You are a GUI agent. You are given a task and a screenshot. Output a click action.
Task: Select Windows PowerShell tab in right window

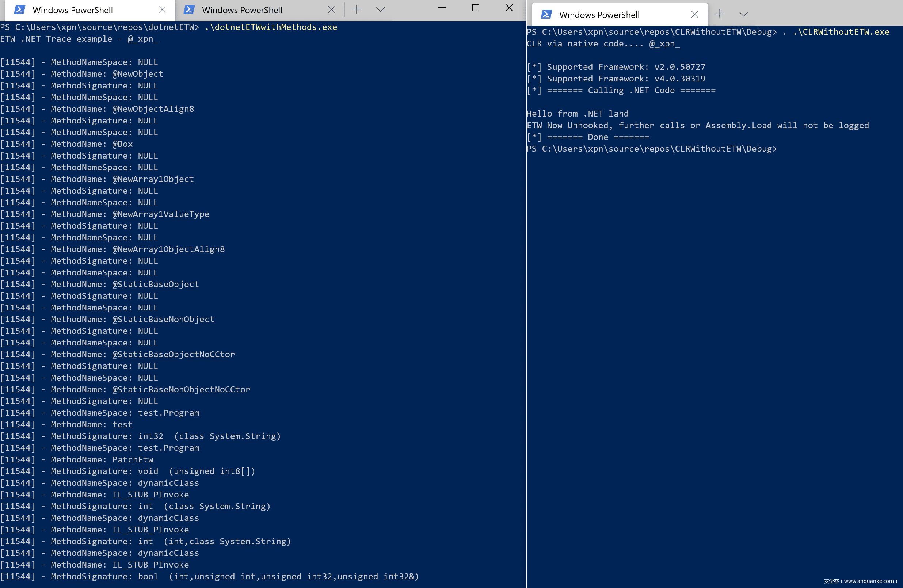coord(599,14)
